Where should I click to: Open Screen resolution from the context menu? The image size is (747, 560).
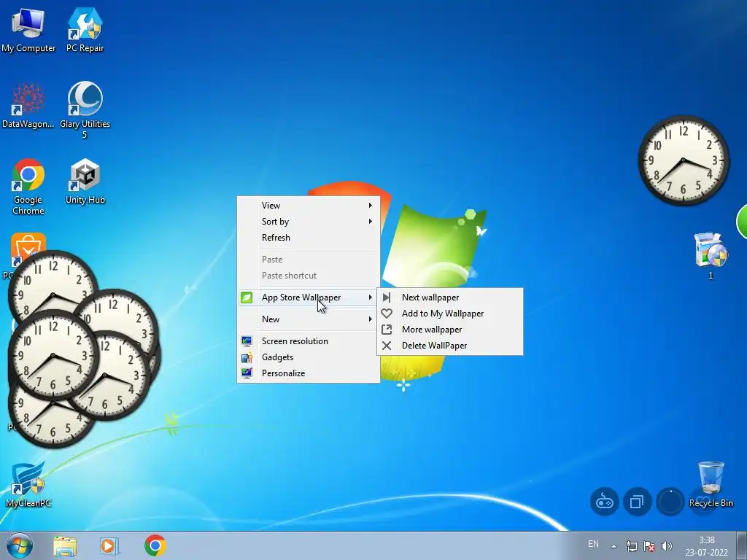309,341
